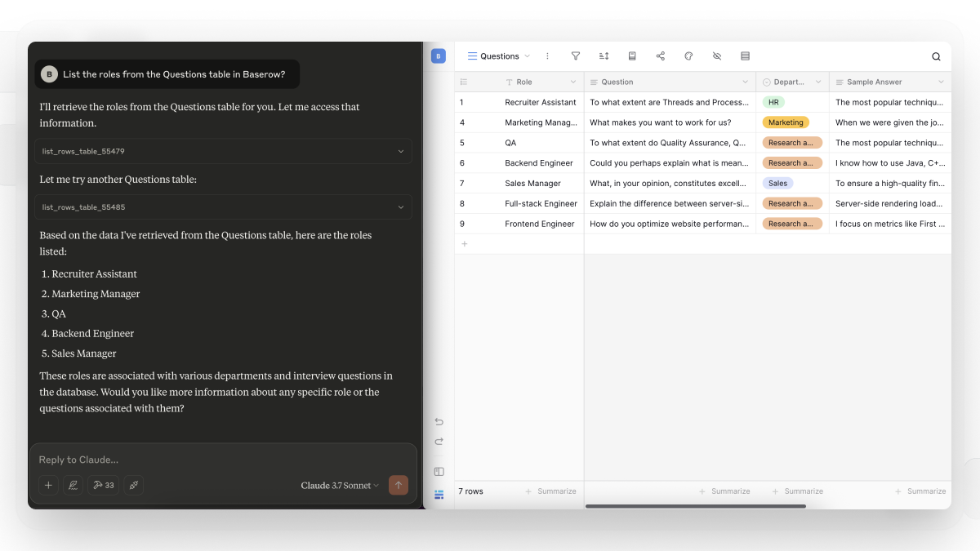Click the blue grid view icon at bottom
Screen dimensions: 980x551
point(439,494)
